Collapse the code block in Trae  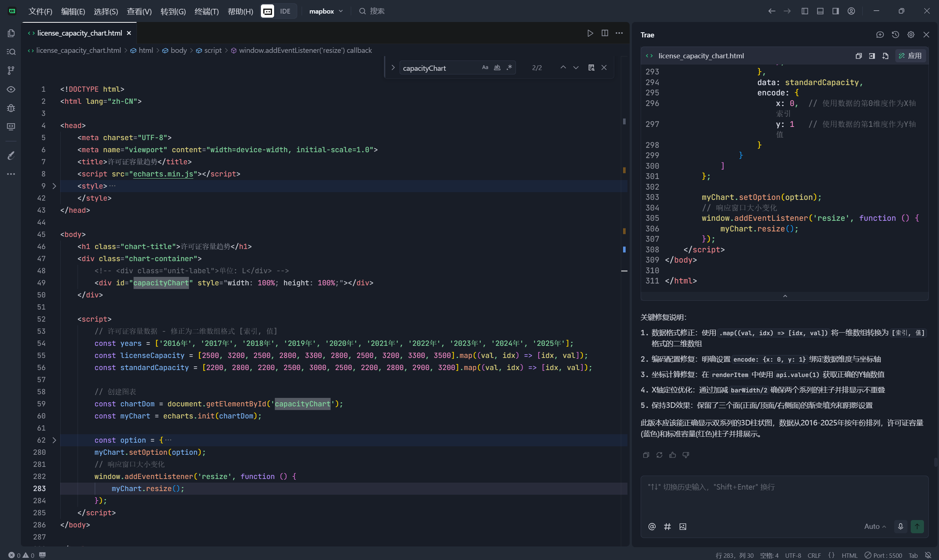[785, 296]
